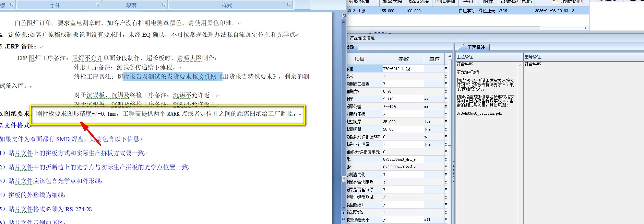The image size is (644, 224).
Task: Click the Word scrollbar up arrow
Action: tap(344, 22)
